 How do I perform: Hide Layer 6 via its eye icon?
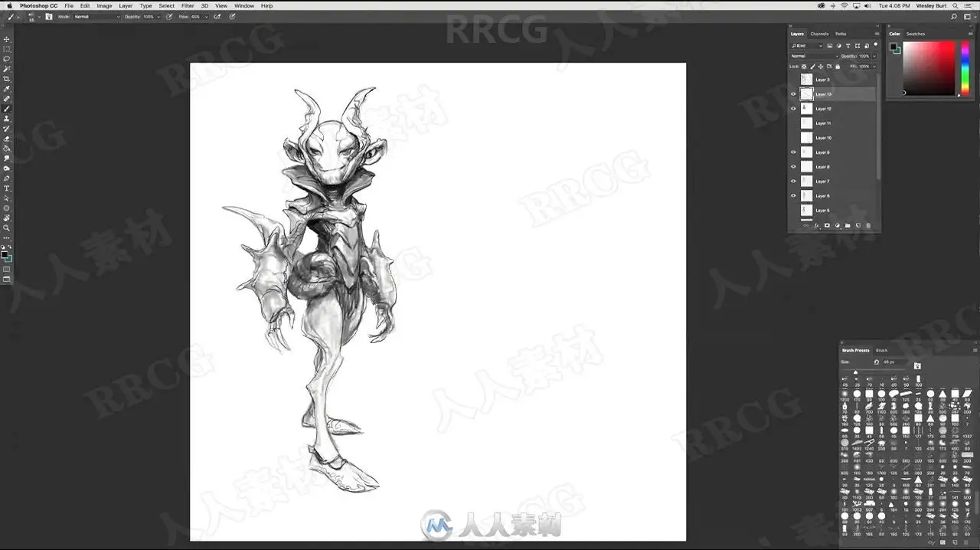[x=793, y=196]
